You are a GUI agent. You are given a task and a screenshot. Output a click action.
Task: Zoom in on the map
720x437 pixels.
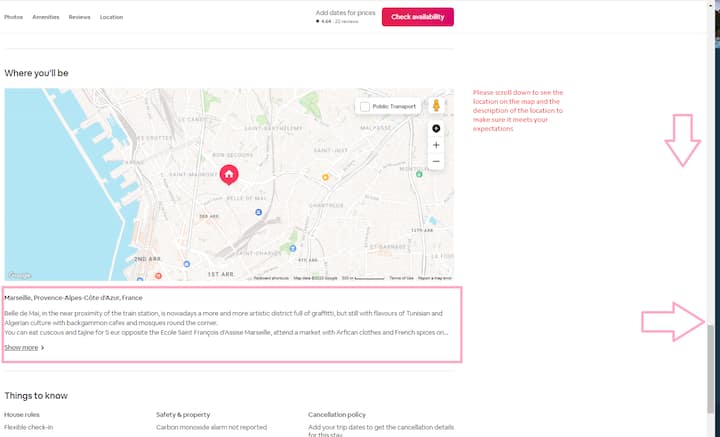pos(436,145)
